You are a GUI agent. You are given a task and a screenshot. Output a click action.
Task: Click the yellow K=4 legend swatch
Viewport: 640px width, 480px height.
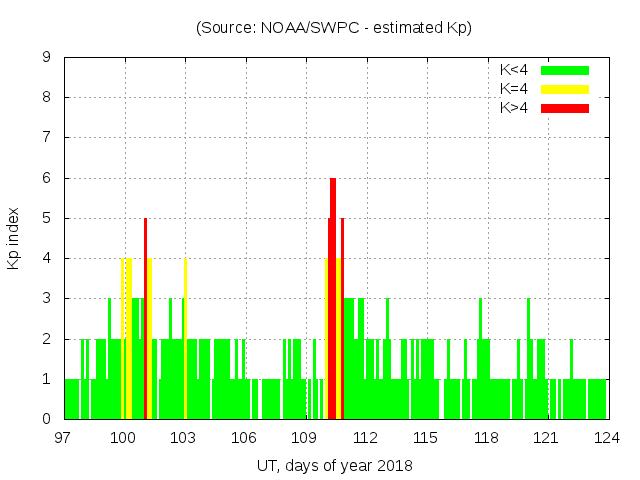click(565, 89)
